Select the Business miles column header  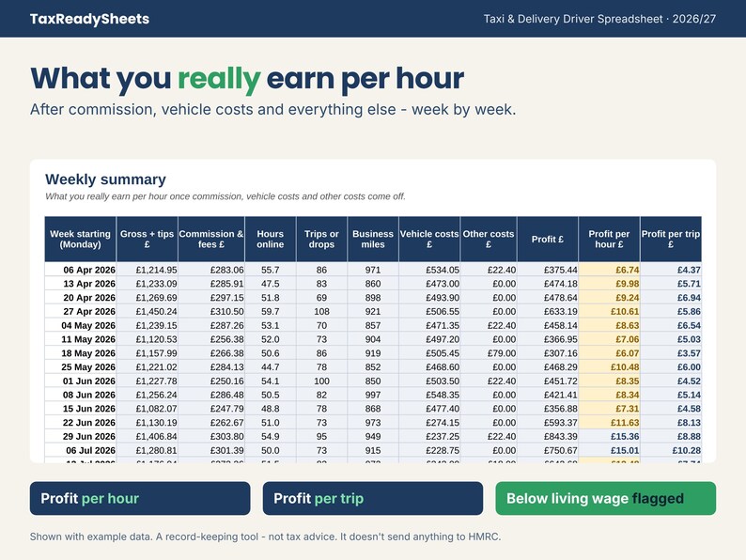(x=373, y=239)
